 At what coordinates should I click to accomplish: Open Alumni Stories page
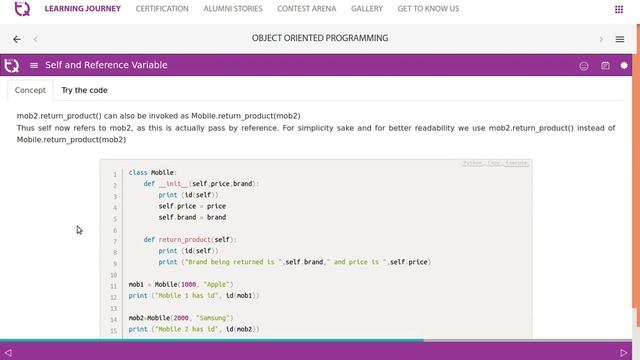click(x=233, y=9)
